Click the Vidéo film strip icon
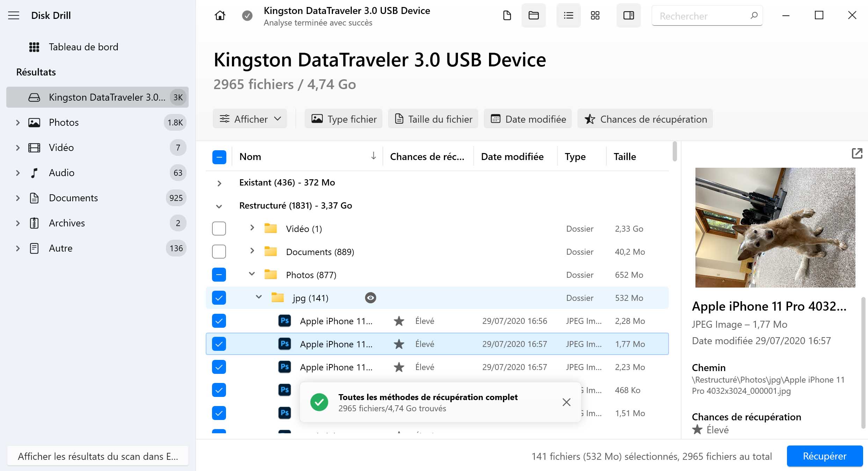 pyautogui.click(x=34, y=148)
